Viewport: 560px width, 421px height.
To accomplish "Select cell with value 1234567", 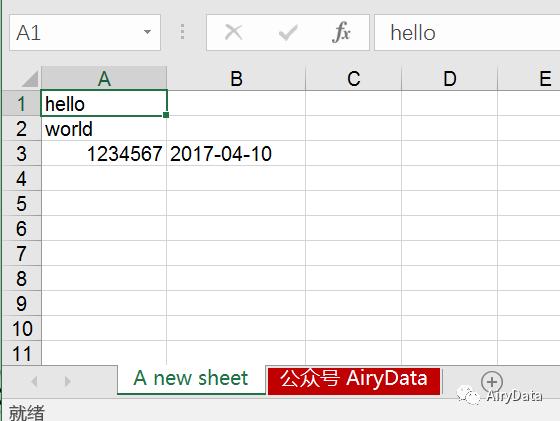I will 104,154.
